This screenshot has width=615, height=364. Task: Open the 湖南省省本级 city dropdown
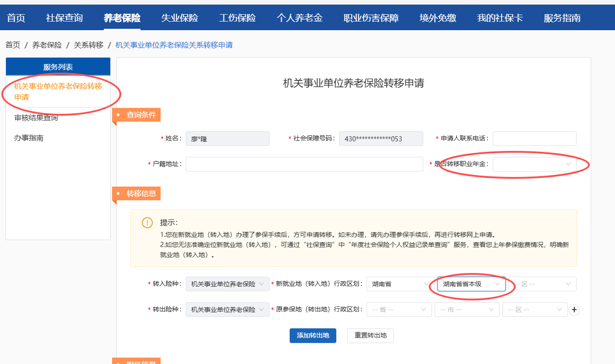coord(471,284)
